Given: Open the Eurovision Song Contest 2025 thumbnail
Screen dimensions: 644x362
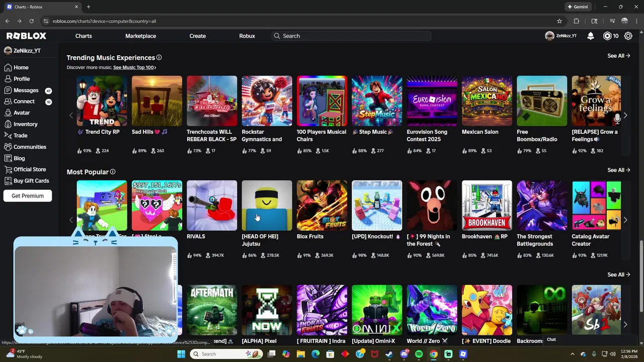Looking at the screenshot, I should pos(432,101).
